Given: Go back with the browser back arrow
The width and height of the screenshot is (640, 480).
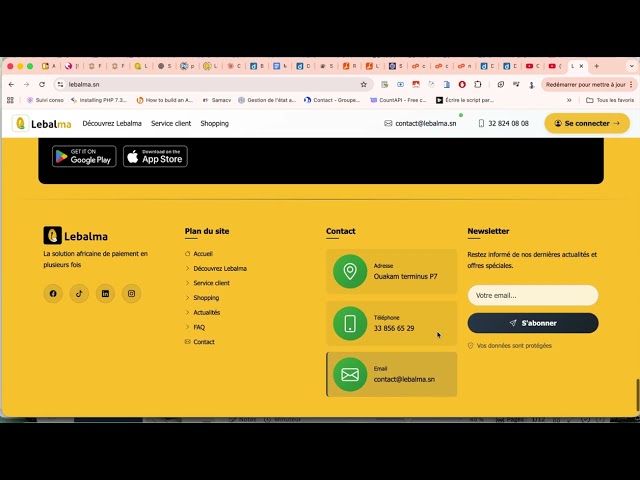Looking at the screenshot, I should (x=11, y=84).
